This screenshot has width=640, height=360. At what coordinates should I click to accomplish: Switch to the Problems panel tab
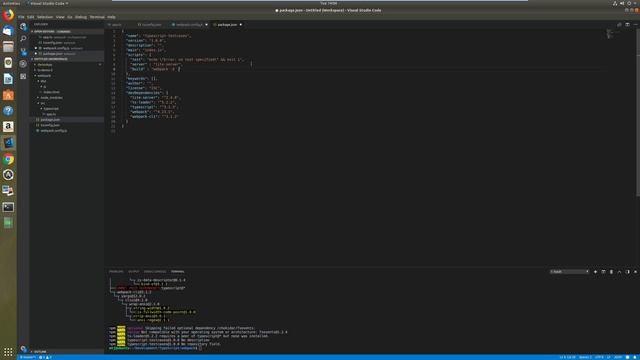116,271
